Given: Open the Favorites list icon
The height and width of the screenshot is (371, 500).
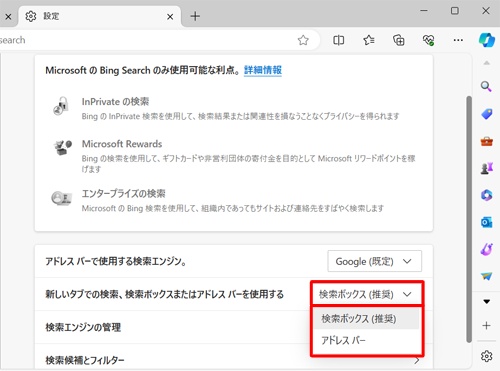Looking at the screenshot, I should tap(369, 40).
